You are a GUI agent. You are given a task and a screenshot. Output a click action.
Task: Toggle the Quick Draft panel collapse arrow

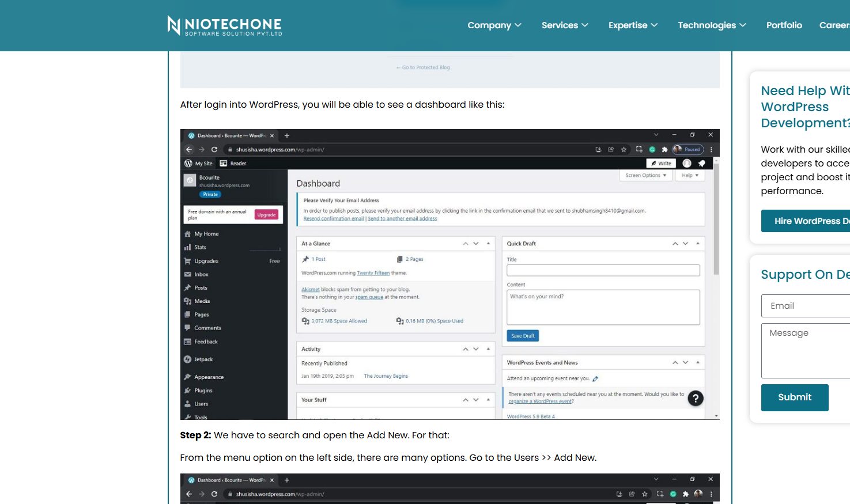(697, 244)
